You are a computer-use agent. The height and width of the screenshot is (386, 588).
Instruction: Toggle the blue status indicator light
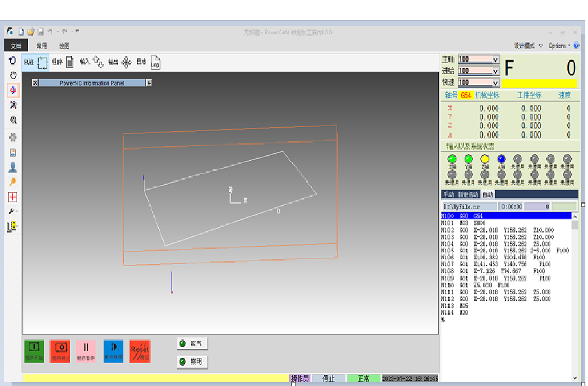(x=502, y=159)
